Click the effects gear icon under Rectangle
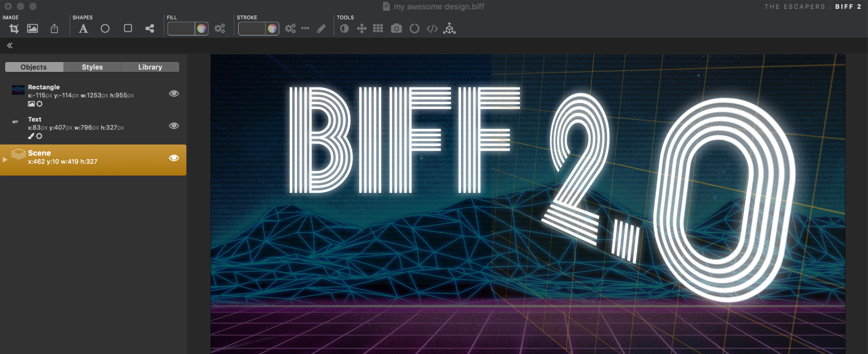Image resolution: width=868 pixels, height=354 pixels. (x=40, y=104)
